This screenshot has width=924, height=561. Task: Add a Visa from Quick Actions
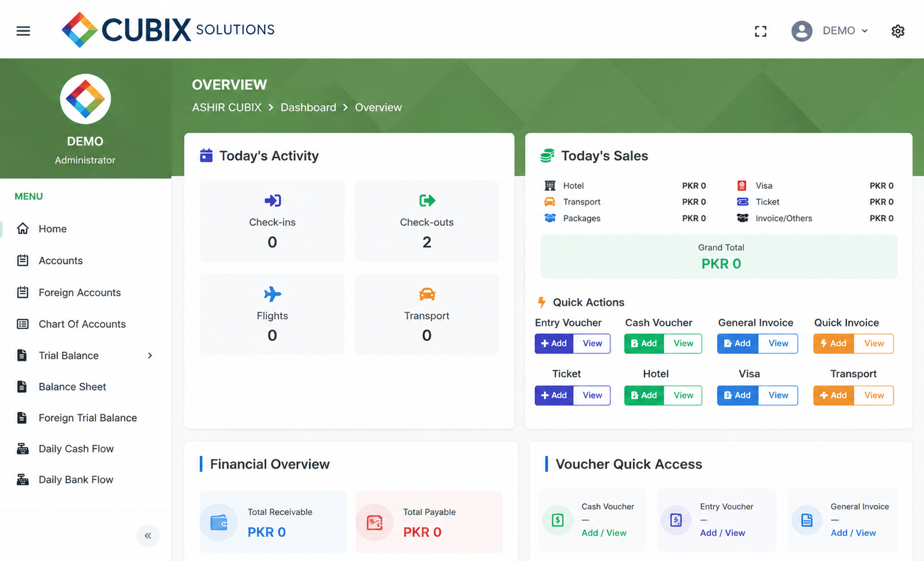(737, 395)
